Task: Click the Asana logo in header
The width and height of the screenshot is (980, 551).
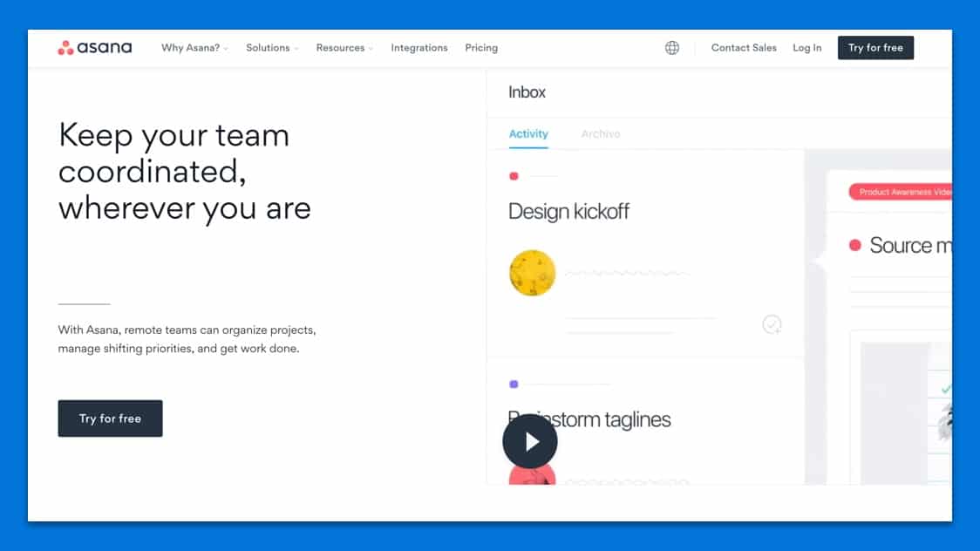Action: pos(94,48)
